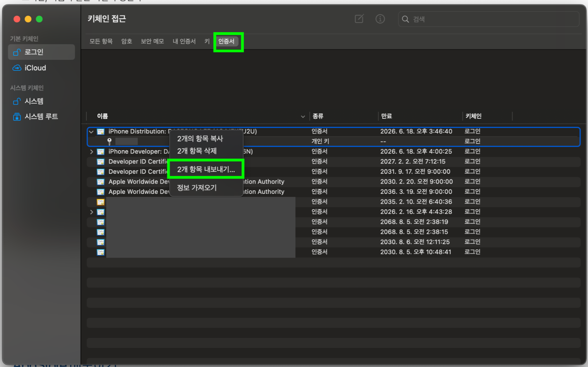
Task: Click the yellow minimize window button
Action: pyautogui.click(x=28, y=19)
